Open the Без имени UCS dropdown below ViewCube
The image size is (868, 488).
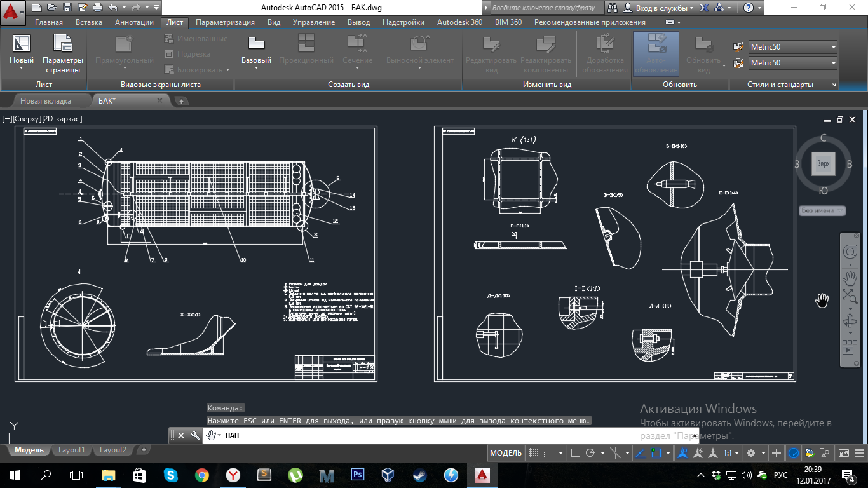822,210
